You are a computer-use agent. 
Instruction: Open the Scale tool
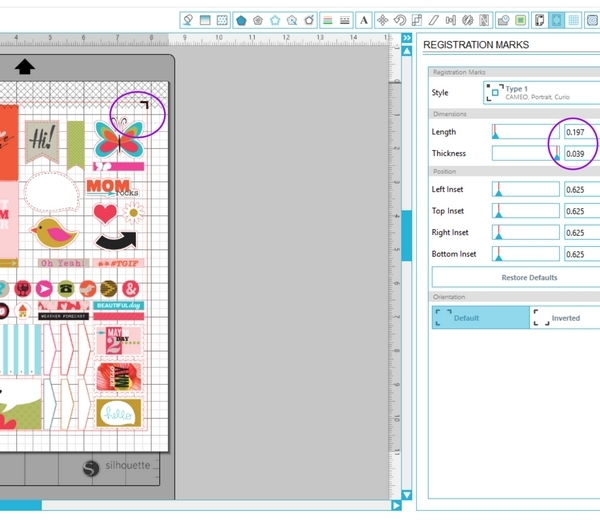(x=417, y=20)
